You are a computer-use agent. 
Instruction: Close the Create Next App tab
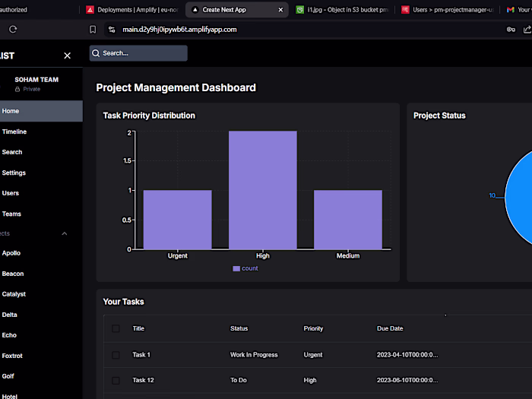[280, 10]
